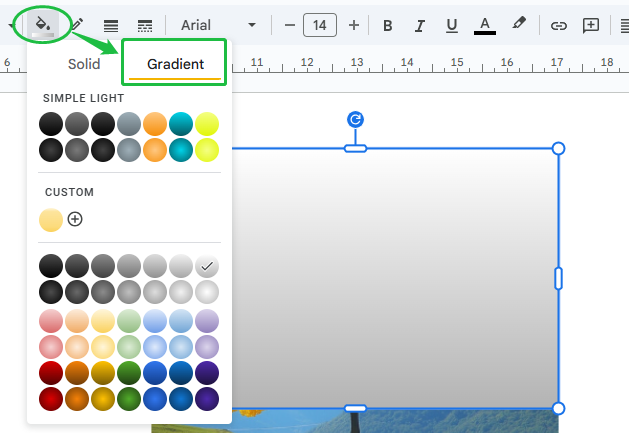Click the top-middle edge handle of shape

pyautogui.click(x=355, y=148)
